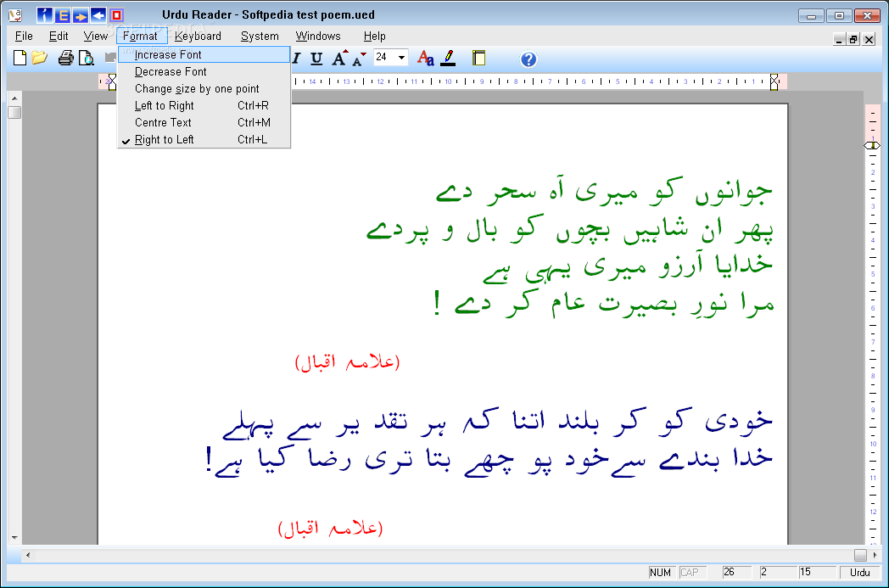The image size is (889, 588).
Task: Choose Increase Font from Format menu
Action: [x=204, y=55]
